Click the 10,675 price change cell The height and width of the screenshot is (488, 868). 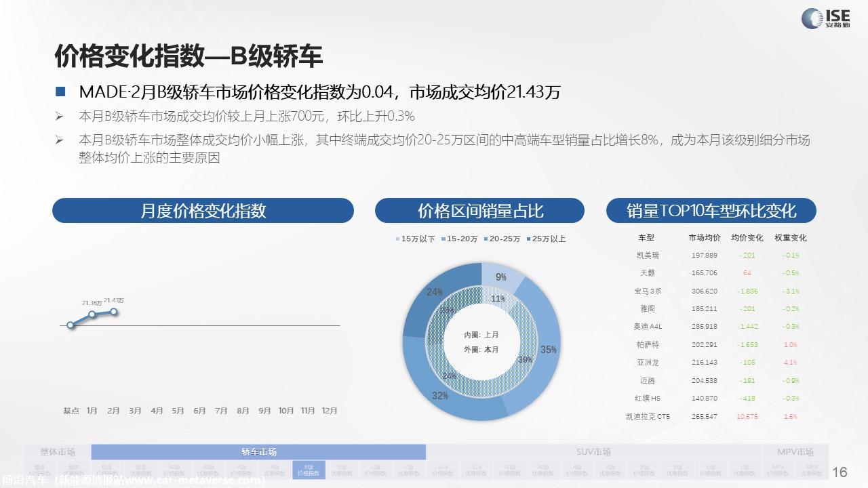tap(747, 416)
